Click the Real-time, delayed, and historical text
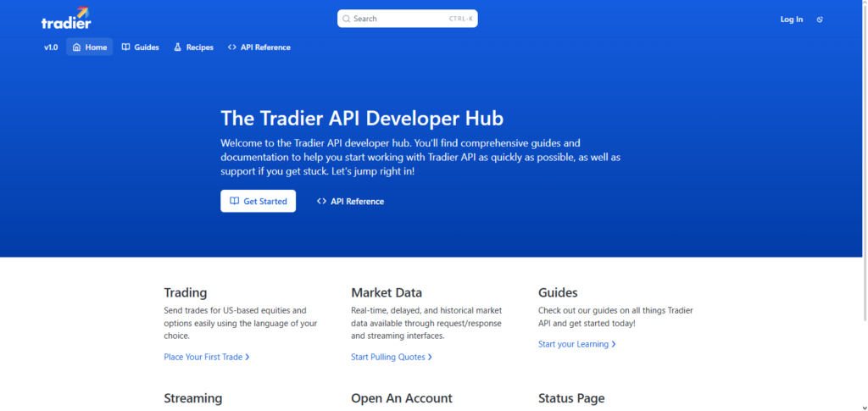 pyautogui.click(x=426, y=323)
